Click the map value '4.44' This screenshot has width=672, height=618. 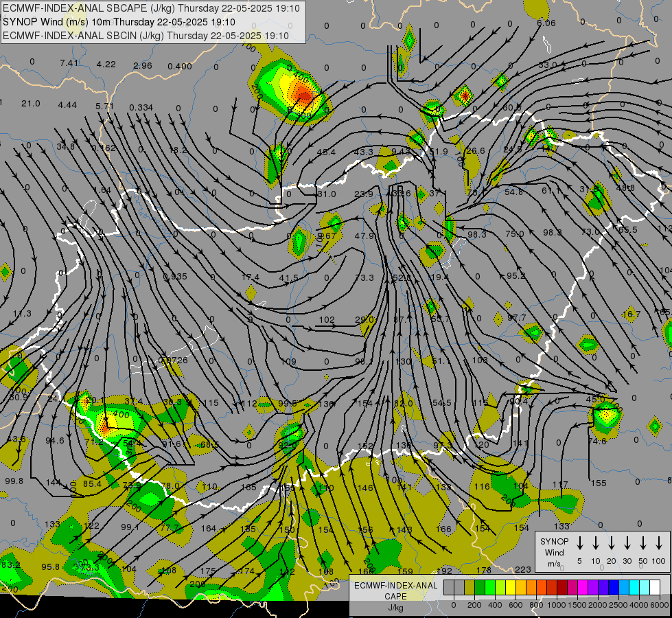coord(67,105)
